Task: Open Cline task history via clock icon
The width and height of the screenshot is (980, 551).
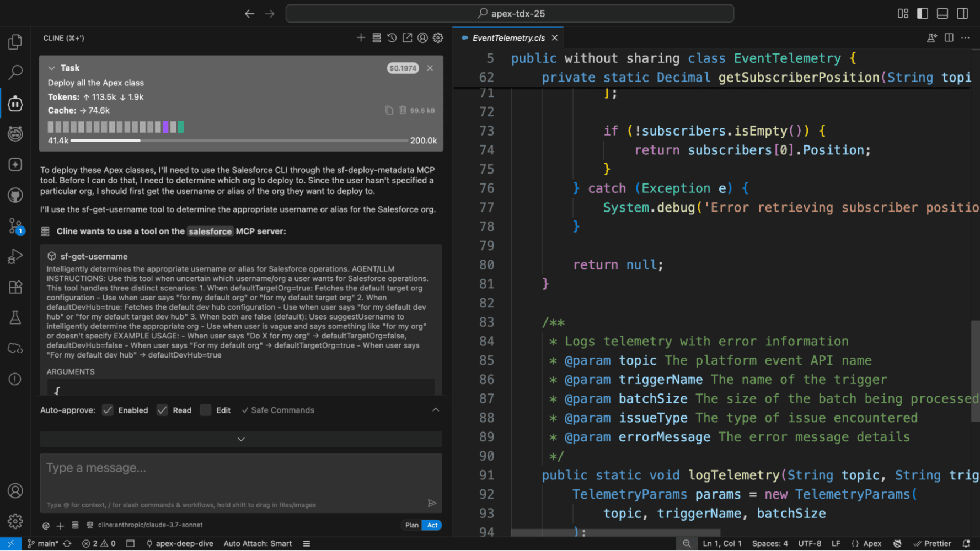Action: click(x=392, y=37)
